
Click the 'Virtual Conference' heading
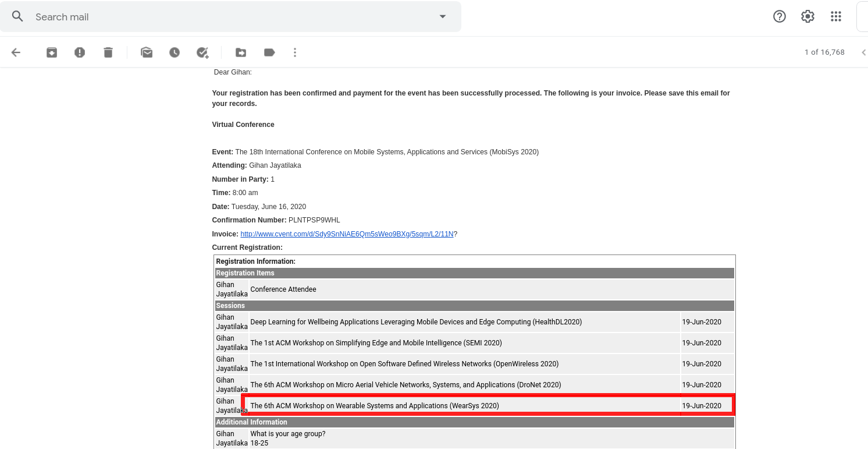[x=243, y=125]
